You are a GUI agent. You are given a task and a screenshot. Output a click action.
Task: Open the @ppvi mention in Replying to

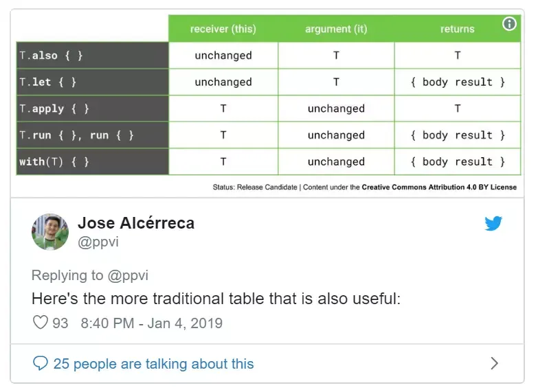click(128, 275)
